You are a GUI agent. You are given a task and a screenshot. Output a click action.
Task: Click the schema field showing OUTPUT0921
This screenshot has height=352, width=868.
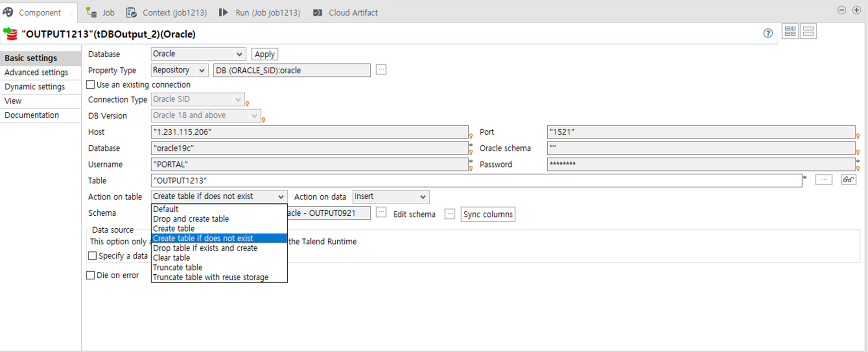(x=329, y=213)
